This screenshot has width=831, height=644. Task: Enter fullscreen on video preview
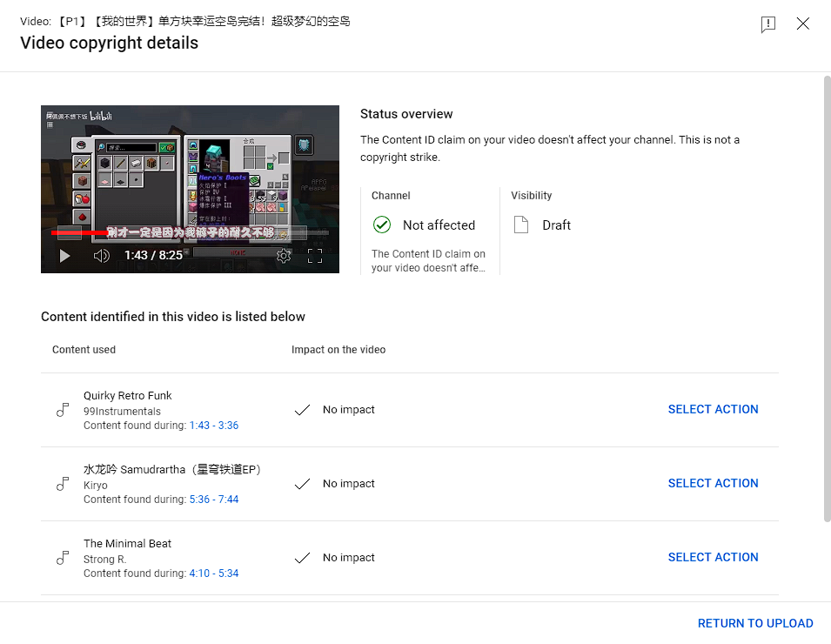click(x=315, y=256)
